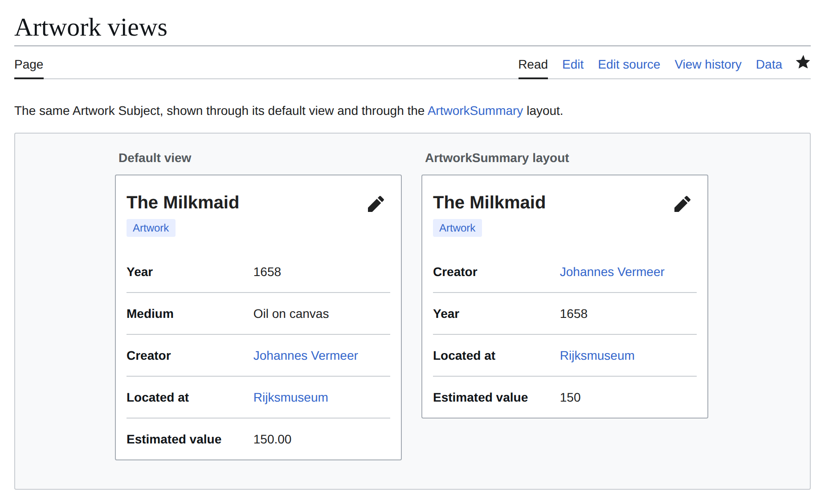Click the pencil edit icon in ArtworkSummary layout card
The height and width of the screenshot is (504, 825).
pos(682,204)
